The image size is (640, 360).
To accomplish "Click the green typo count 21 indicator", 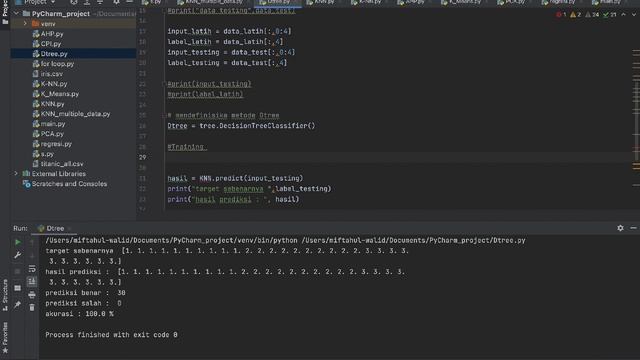I will tap(610, 15).
